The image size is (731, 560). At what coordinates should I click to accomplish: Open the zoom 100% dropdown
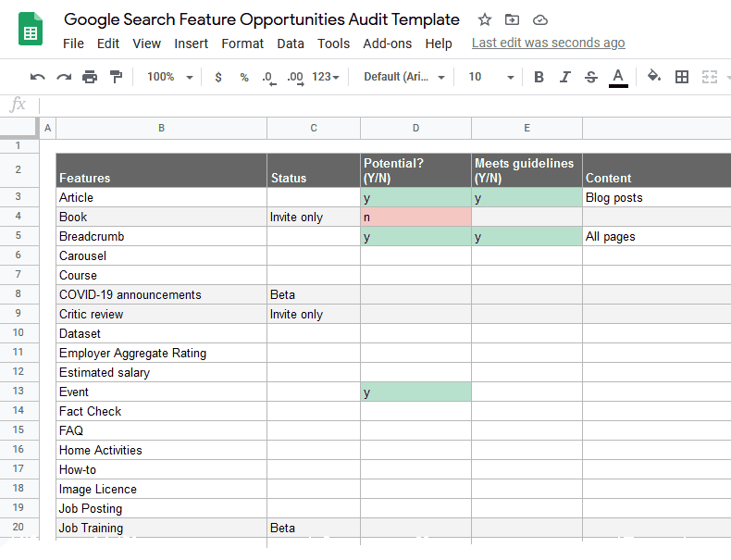[169, 77]
